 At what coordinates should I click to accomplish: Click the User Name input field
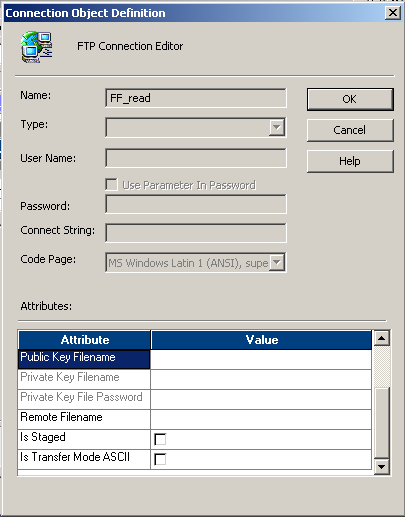pyautogui.click(x=196, y=158)
